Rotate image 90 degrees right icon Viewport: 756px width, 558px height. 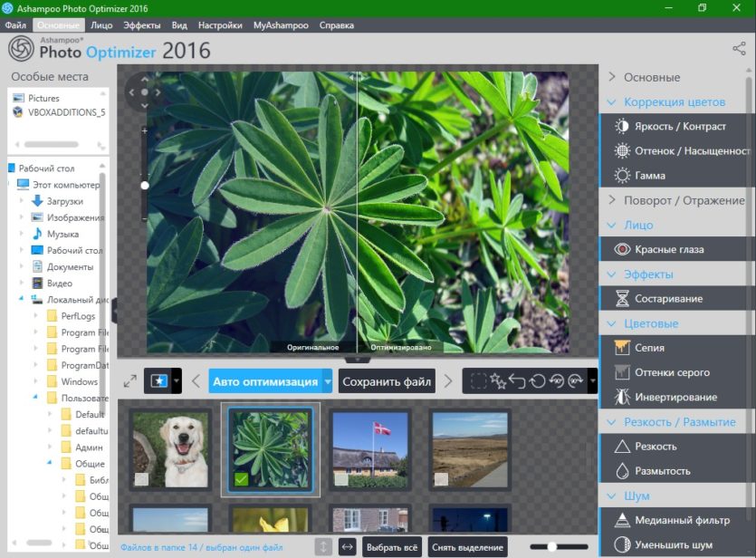pos(576,381)
